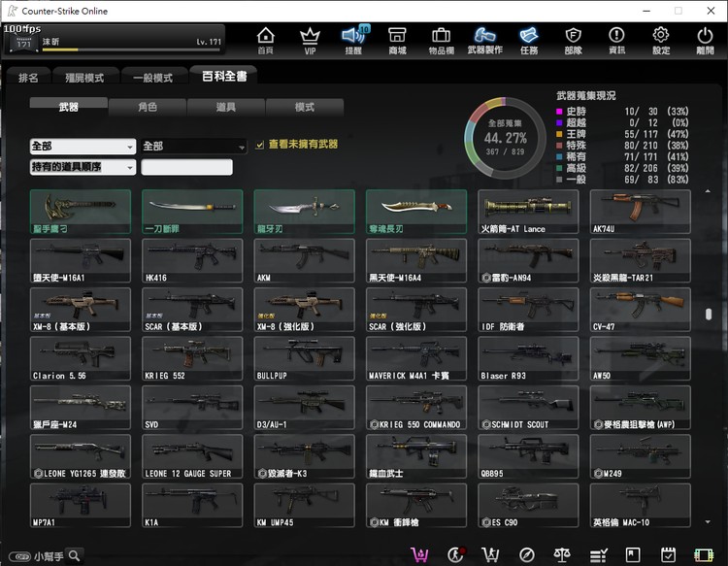Select the SVD weapon card
The height and width of the screenshot is (566, 728).
tap(192, 407)
